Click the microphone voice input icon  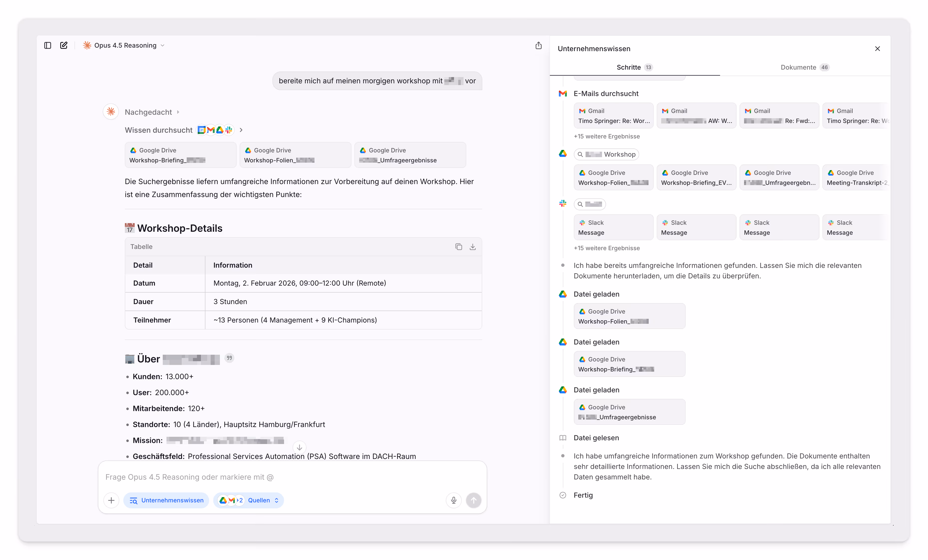[454, 500]
